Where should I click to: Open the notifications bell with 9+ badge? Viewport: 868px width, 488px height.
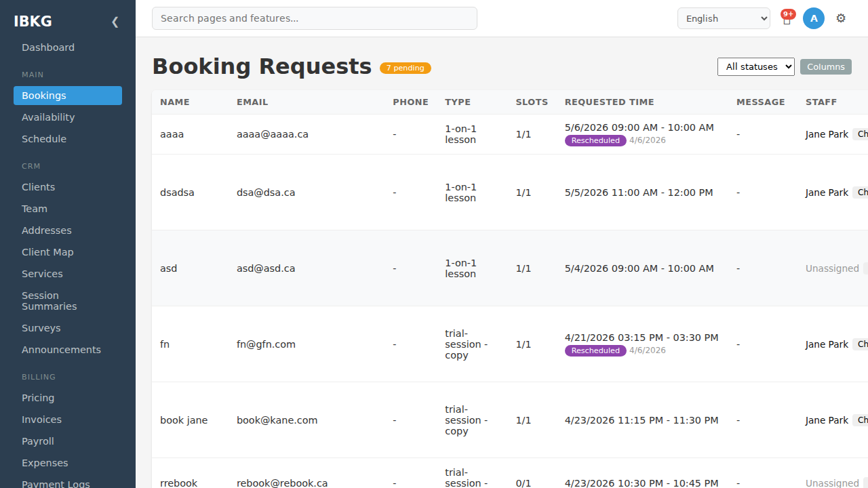coord(787,19)
